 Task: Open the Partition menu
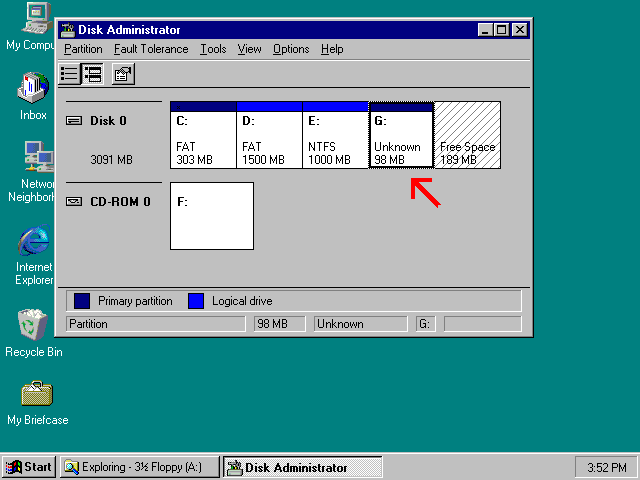point(83,49)
